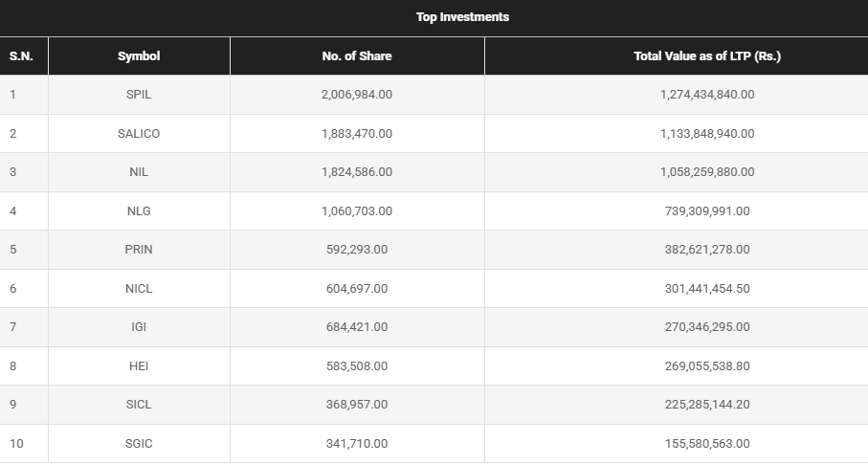Click the Total Value as of LTP header

(707, 56)
